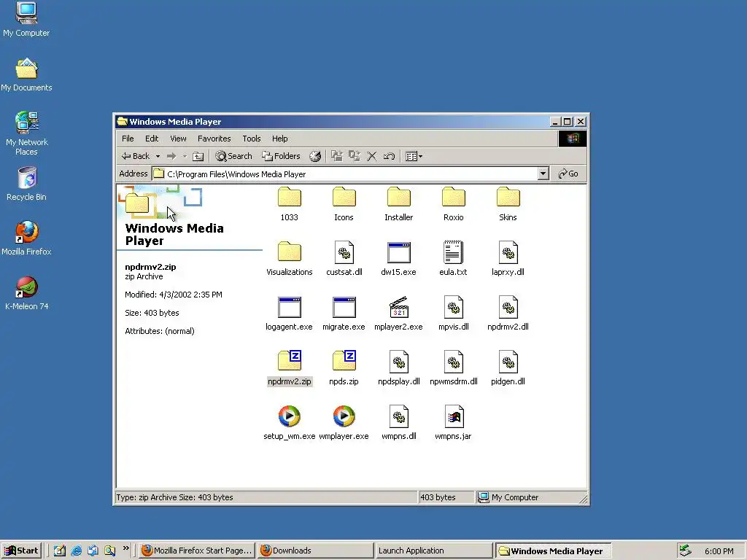Screen dimensions: 747x560
Task: Click the Forward arrow button
Action: (x=171, y=156)
